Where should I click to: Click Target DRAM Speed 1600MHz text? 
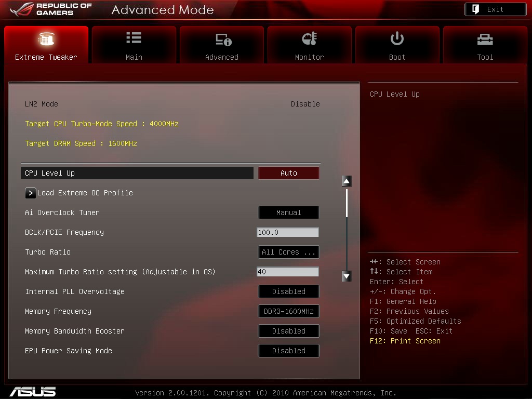tap(81, 143)
